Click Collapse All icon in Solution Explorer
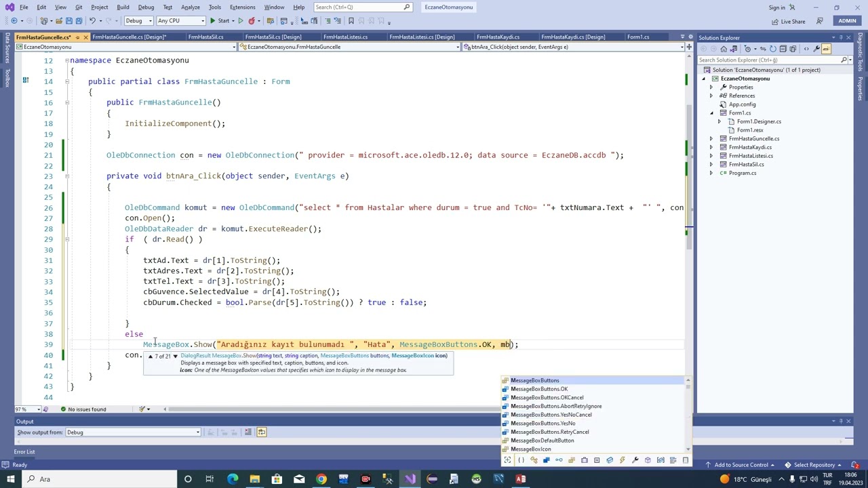Screen dimensions: 868x488 click(783, 49)
